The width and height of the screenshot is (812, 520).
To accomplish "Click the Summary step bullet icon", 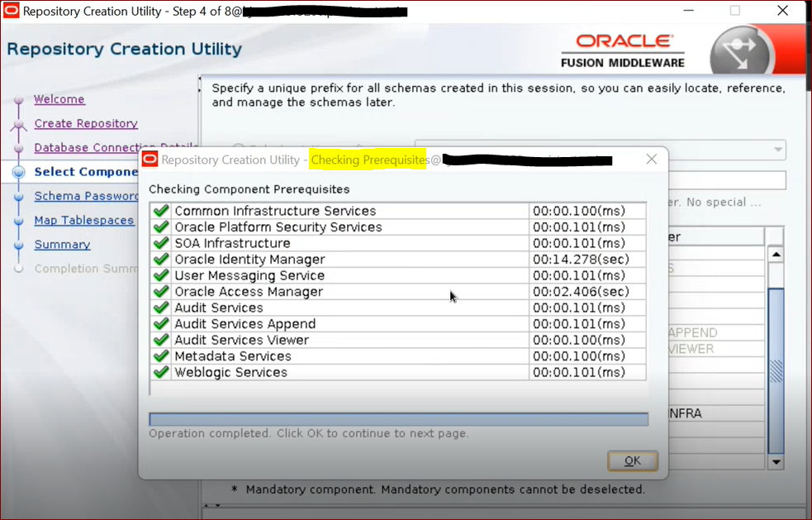I will tap(19, 245).
